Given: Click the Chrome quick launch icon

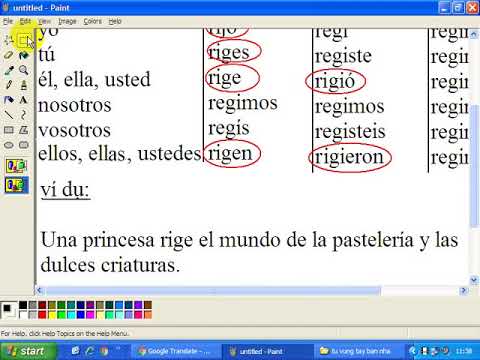Looking at the screenshot, I should (104, 351).
